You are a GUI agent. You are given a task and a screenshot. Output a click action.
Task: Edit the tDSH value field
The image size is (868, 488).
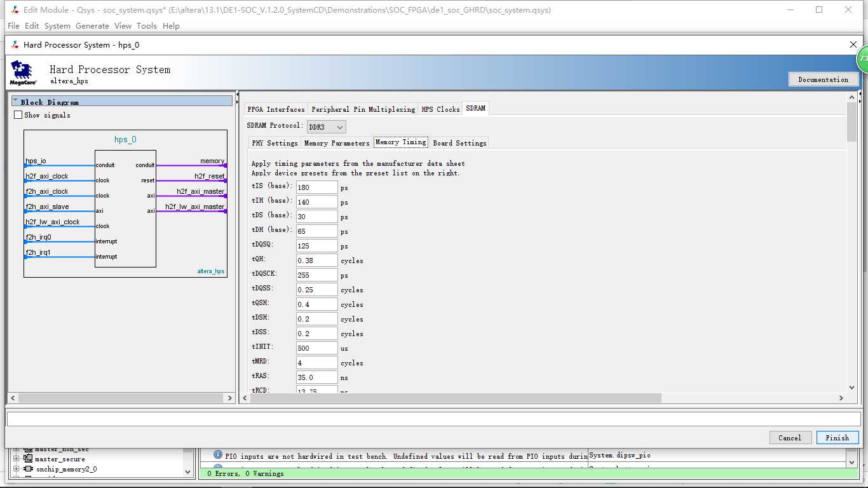tap(316, 319)
